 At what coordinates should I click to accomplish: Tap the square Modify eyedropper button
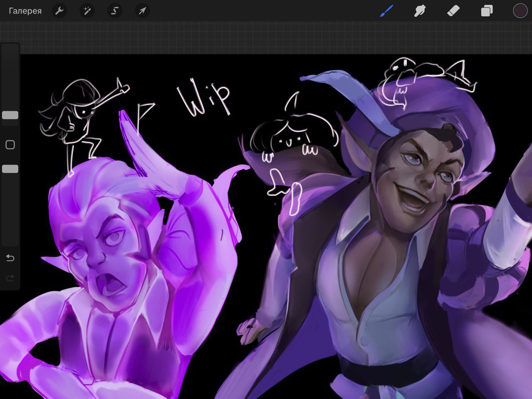coord(10,145)
